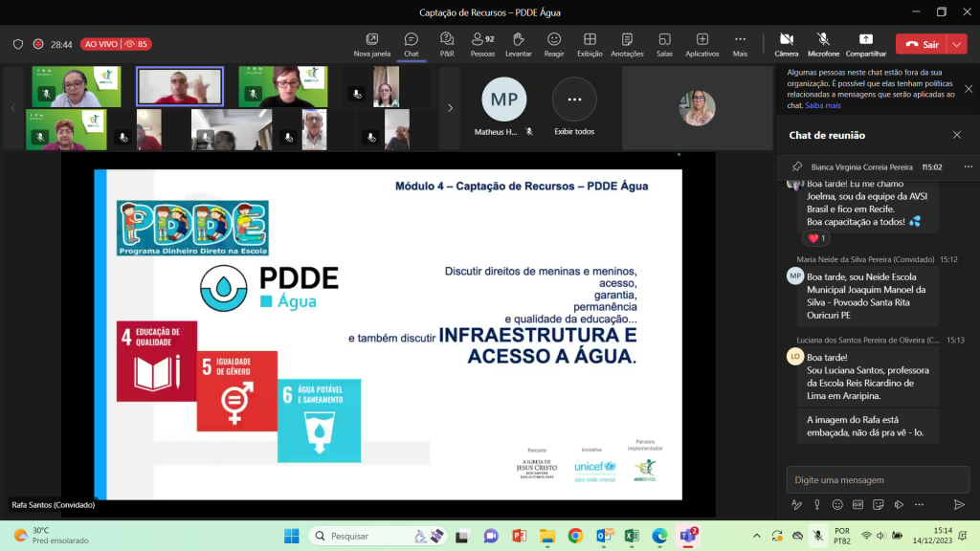Raise hand with the Levantar button
980x551 pixels.
click(518, 44)
